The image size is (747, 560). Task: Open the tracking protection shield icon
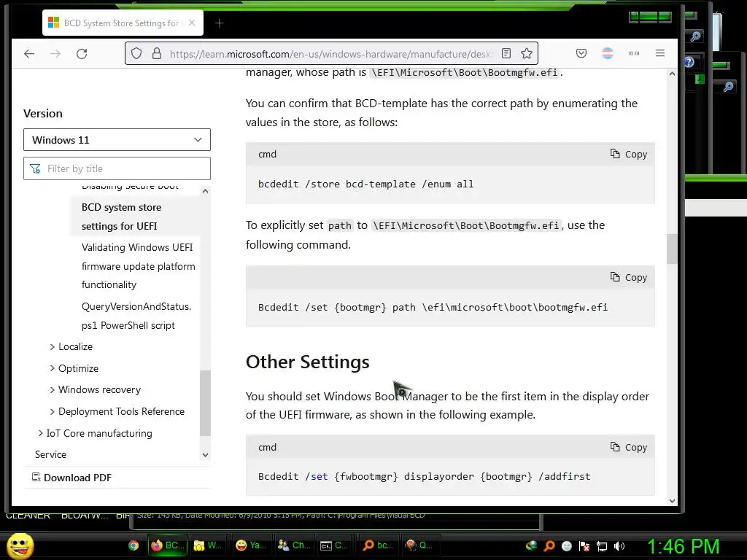tap(136, 53)
